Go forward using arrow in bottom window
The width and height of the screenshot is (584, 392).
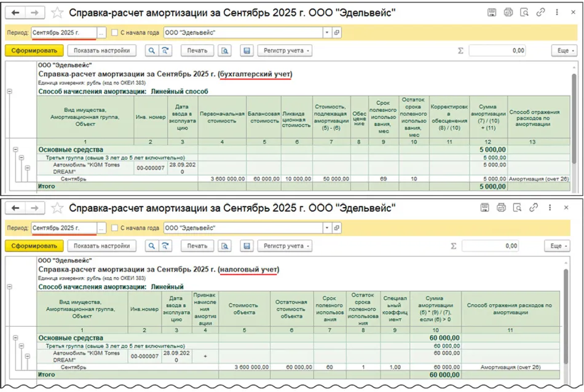34,208
